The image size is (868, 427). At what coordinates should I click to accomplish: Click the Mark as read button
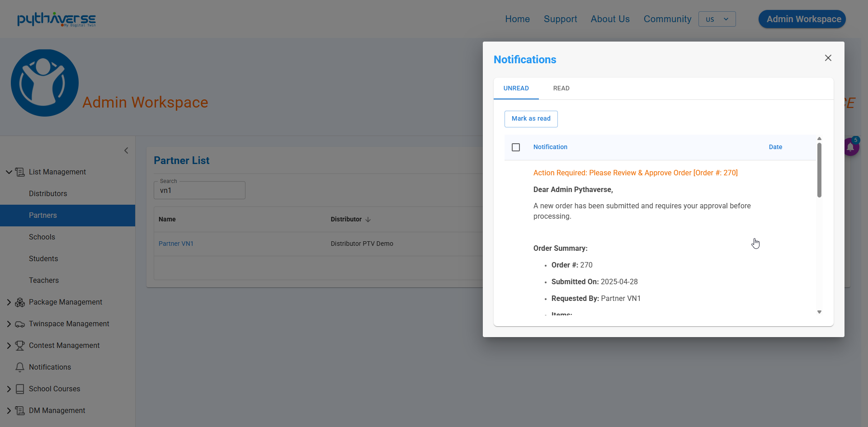tap(531, 119)
